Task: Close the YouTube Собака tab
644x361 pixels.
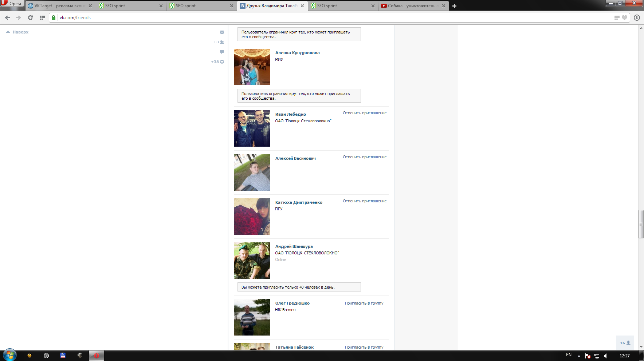Action: pos(444,6)
